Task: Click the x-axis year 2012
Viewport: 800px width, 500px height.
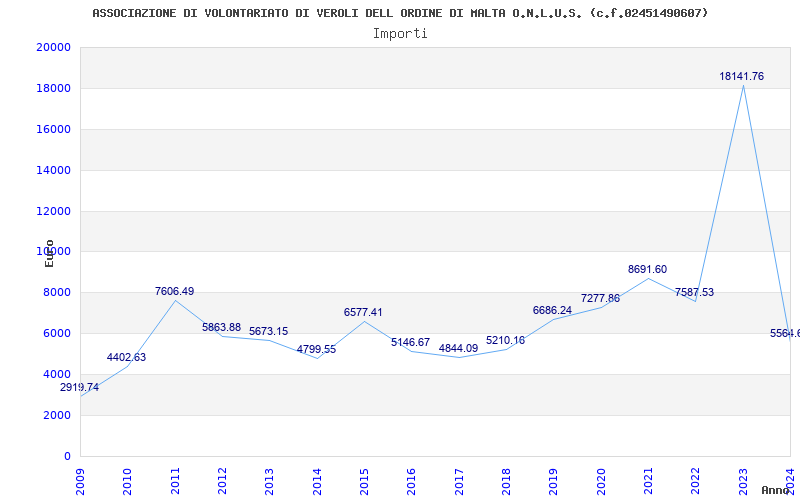Action: coord(222,481)
